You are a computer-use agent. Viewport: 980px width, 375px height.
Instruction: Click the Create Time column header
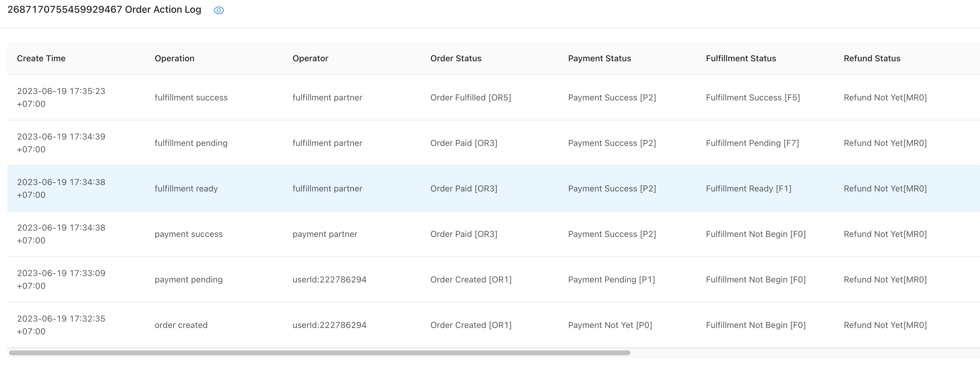pyautogui.click(x=41, y=58)
